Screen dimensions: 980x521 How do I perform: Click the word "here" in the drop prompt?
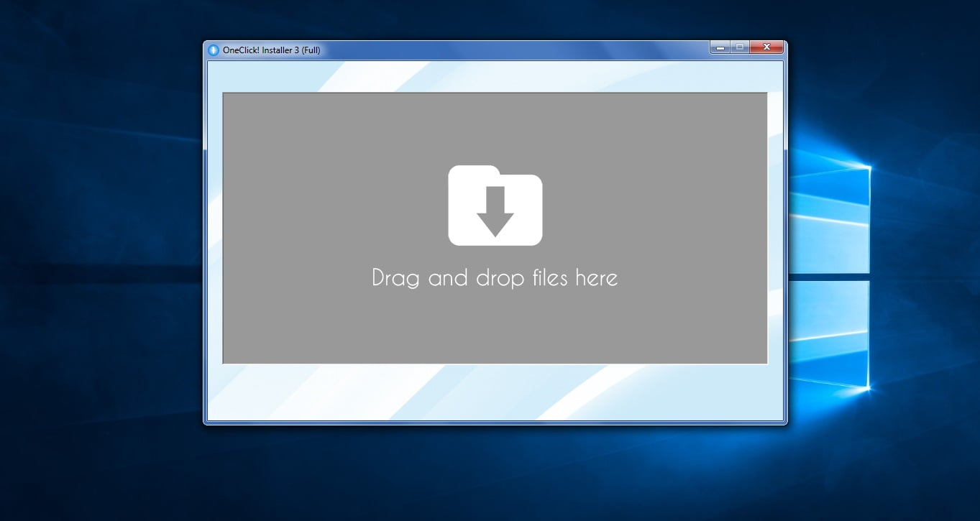pos(596,277)
